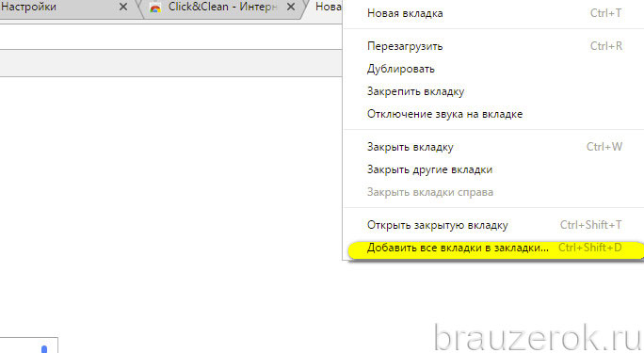Click the browser address bar
Screen dimensions: 644x353
coord(170,37)
